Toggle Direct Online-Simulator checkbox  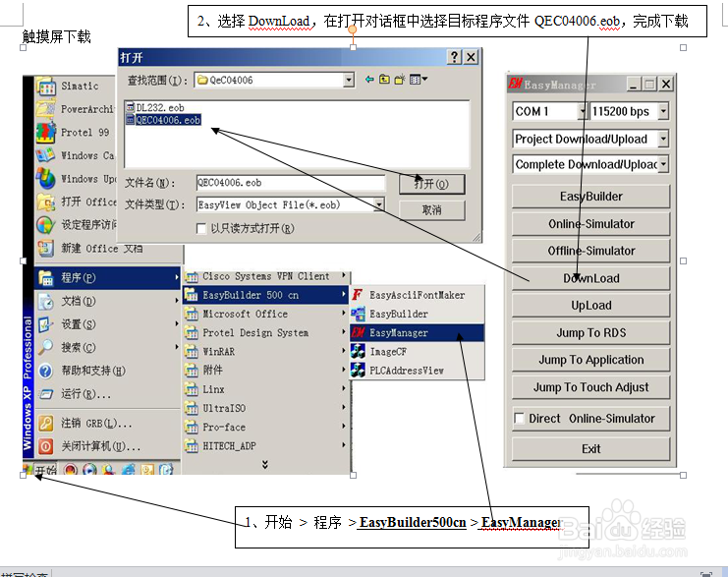tap(520, 419)
